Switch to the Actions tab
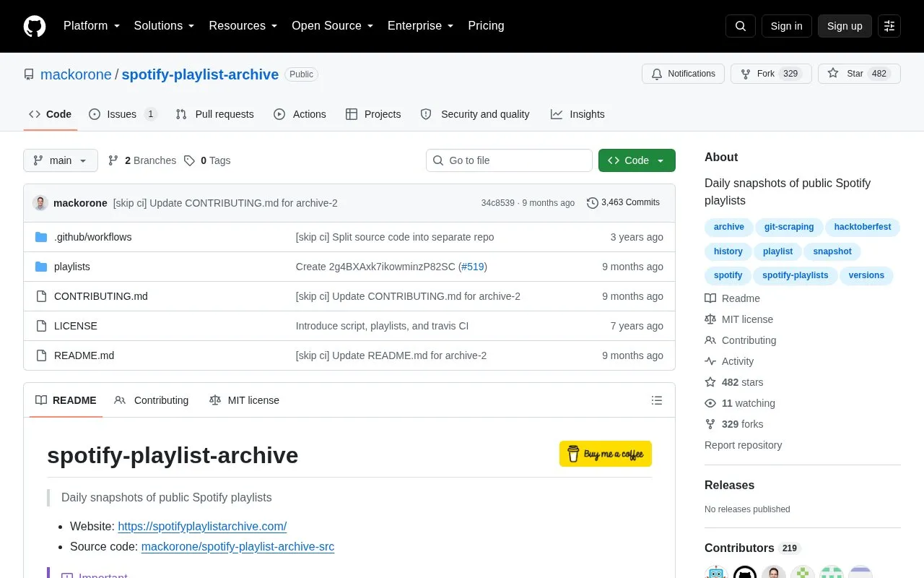This screenshot has height=578, width=924. click(300, 114)
